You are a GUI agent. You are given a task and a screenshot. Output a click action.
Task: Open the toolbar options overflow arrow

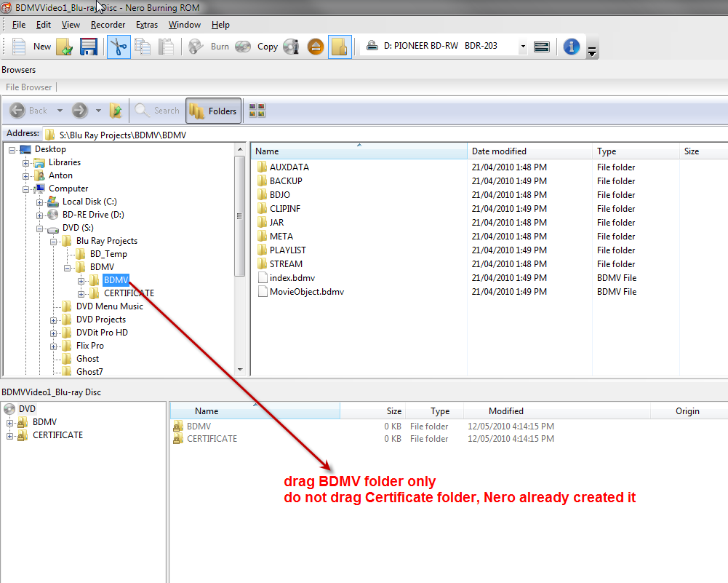(x=592, y=52)
